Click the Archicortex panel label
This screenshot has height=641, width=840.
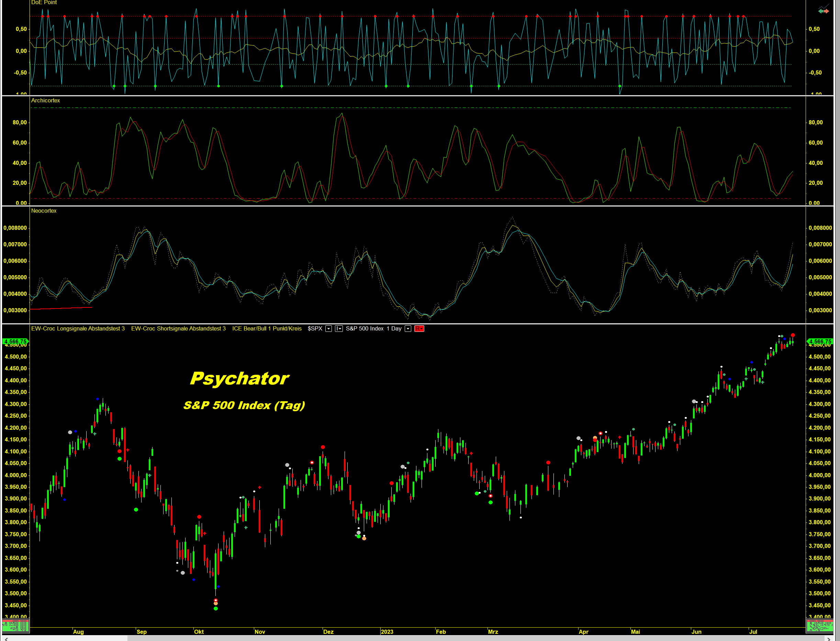45,100
